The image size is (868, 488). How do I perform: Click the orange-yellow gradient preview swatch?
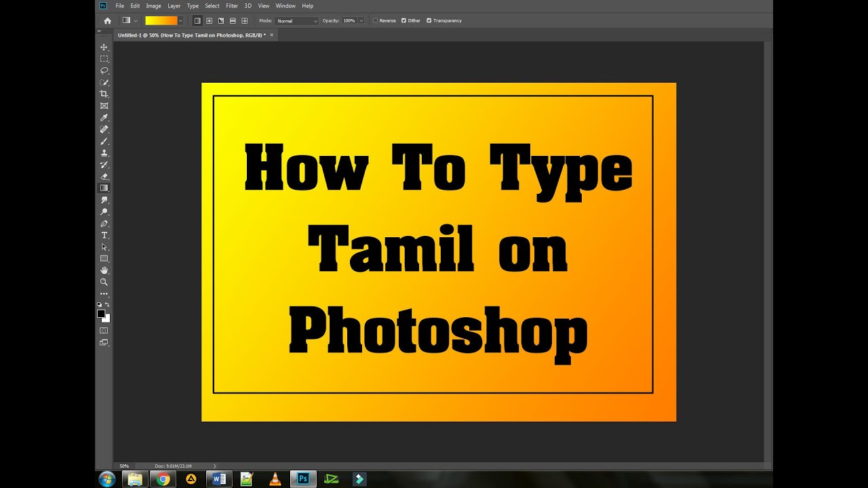(161, 21)
